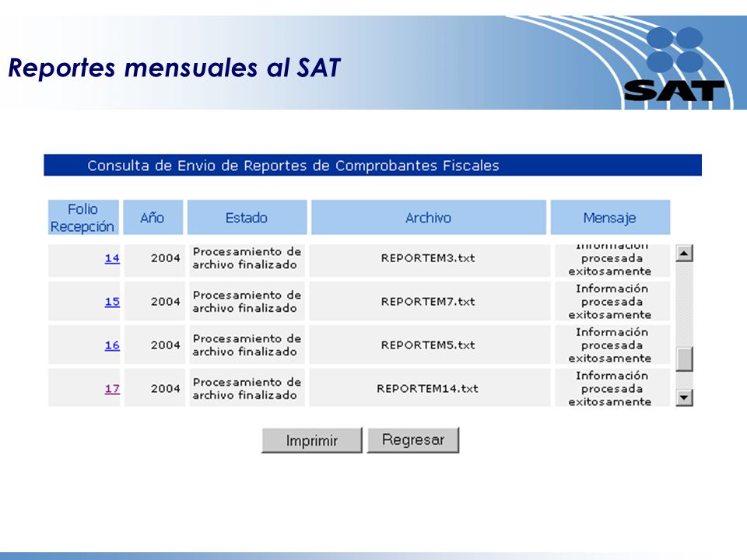Viewport: 747px width, 560px height.
Task: Click the scrollbar down arrow
Action: (x=684, y=397)
